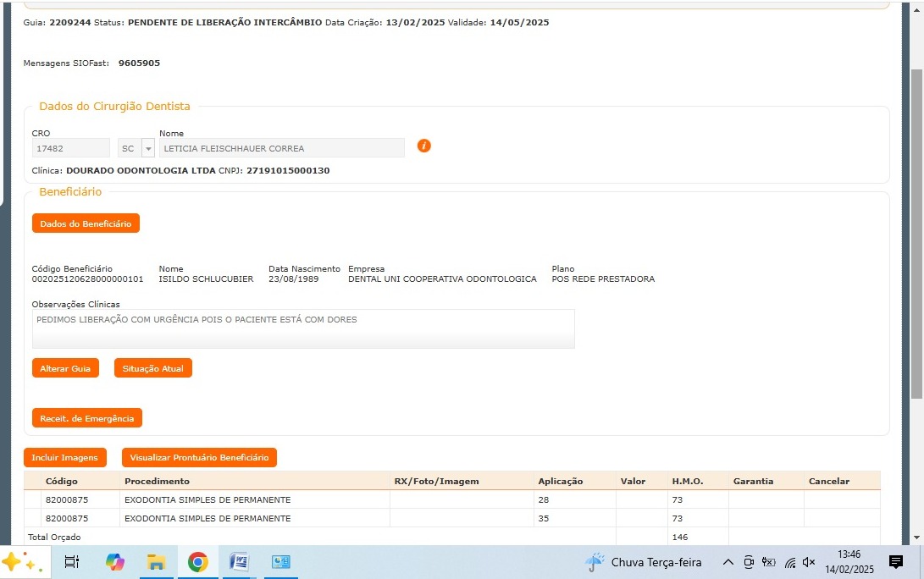Click the Wi-Fi network icon in system tray
This screenshot has height=579, width=924.
pos(789,562)
